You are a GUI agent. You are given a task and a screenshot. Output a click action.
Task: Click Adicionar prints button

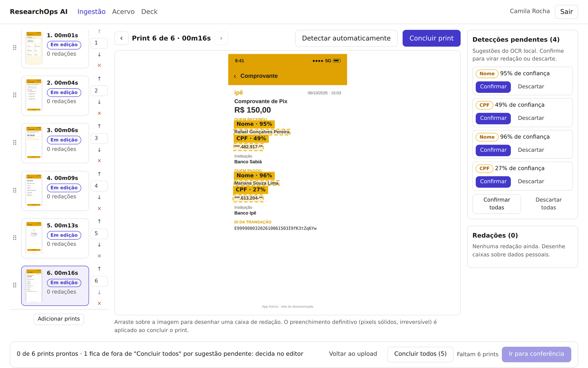(x=59, y=319)
